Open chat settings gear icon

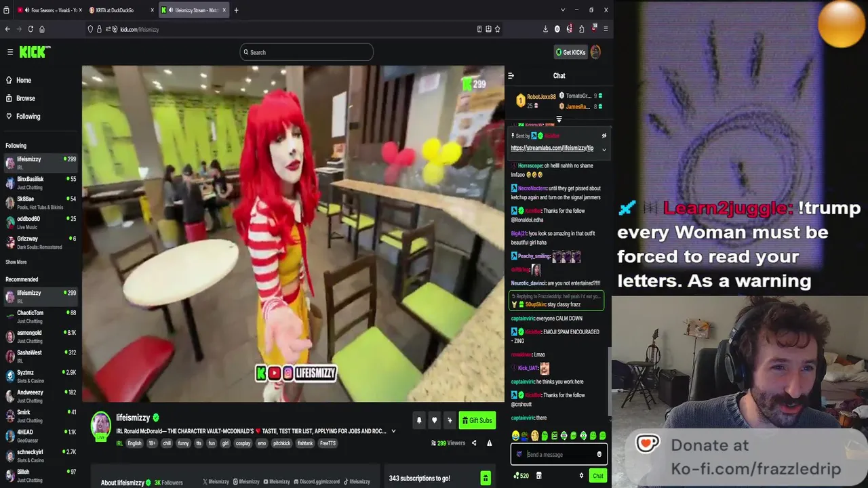[x=581, y=476]
